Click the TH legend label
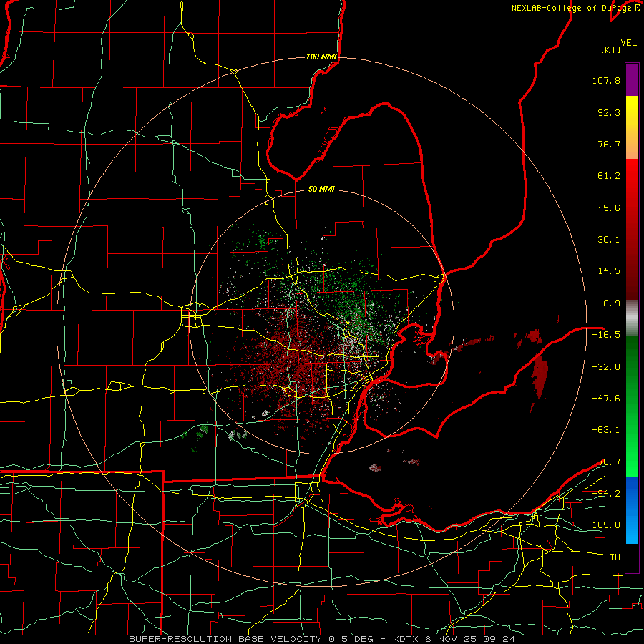644x644 pixels. [615, 557]
